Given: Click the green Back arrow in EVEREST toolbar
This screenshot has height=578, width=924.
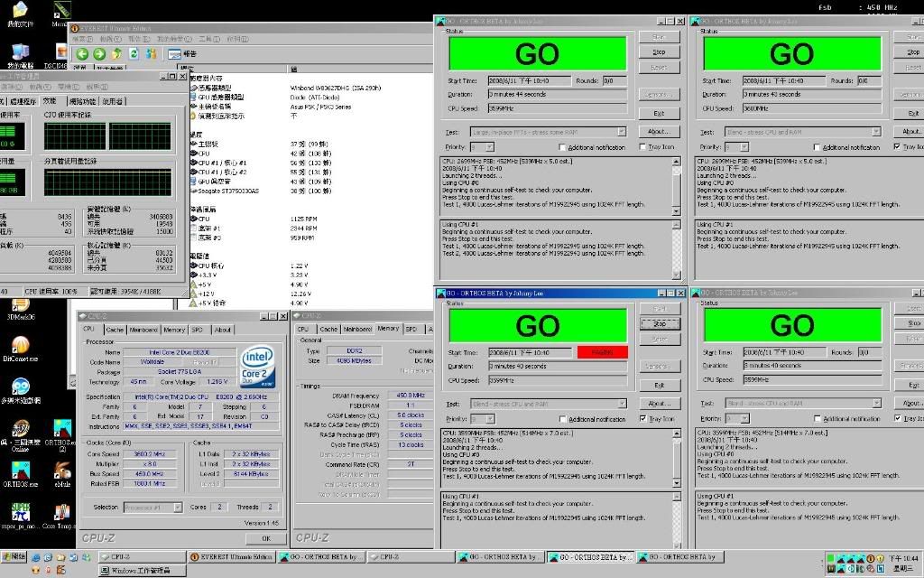Looking at the screenshot, I should (x=82, y=53).
